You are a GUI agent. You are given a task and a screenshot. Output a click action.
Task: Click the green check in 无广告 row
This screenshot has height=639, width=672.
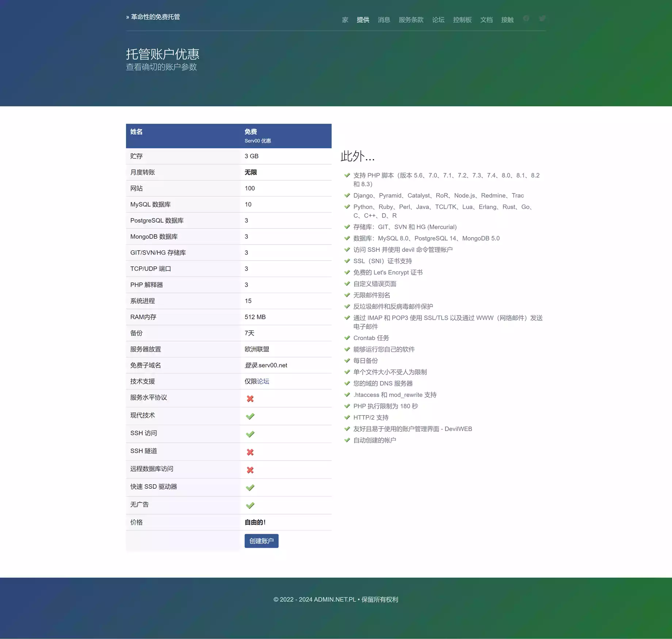pyautogui.click(x=250, y=505)
